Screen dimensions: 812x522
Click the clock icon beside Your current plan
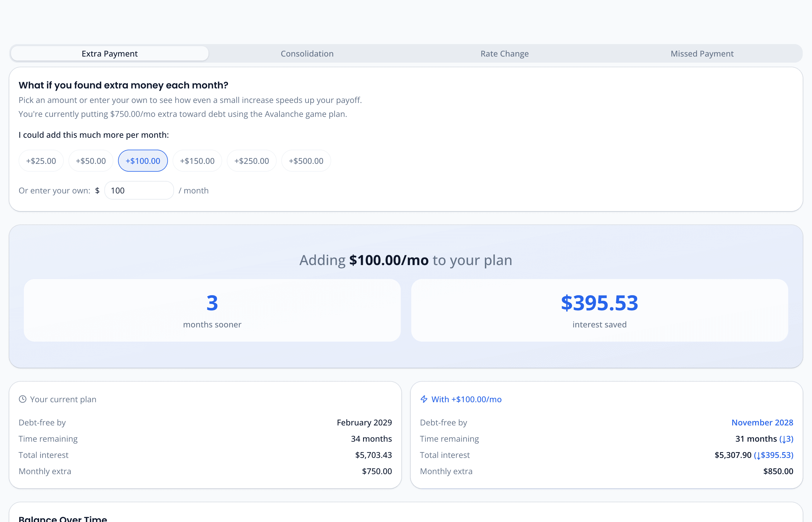[x=22, y=399]
